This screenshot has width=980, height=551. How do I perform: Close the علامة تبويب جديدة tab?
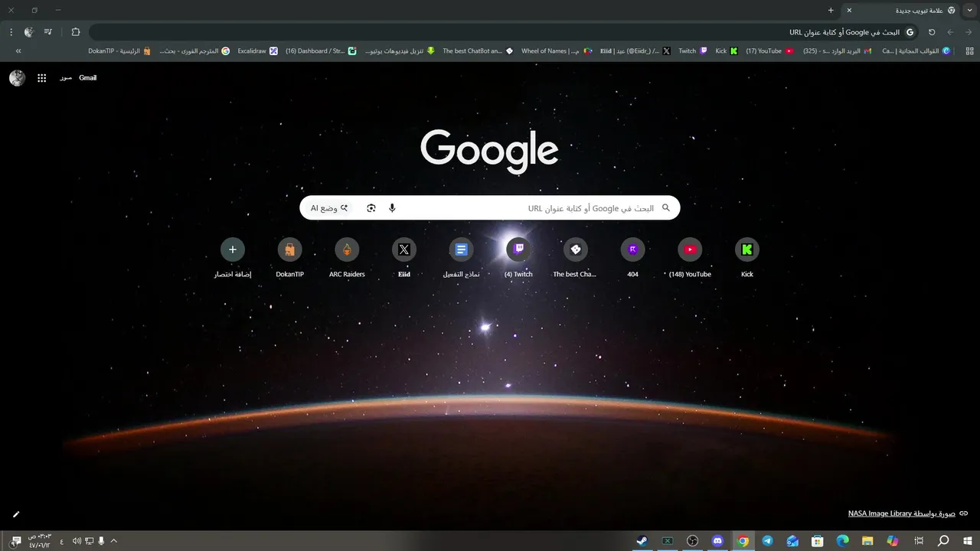[849, 10]
